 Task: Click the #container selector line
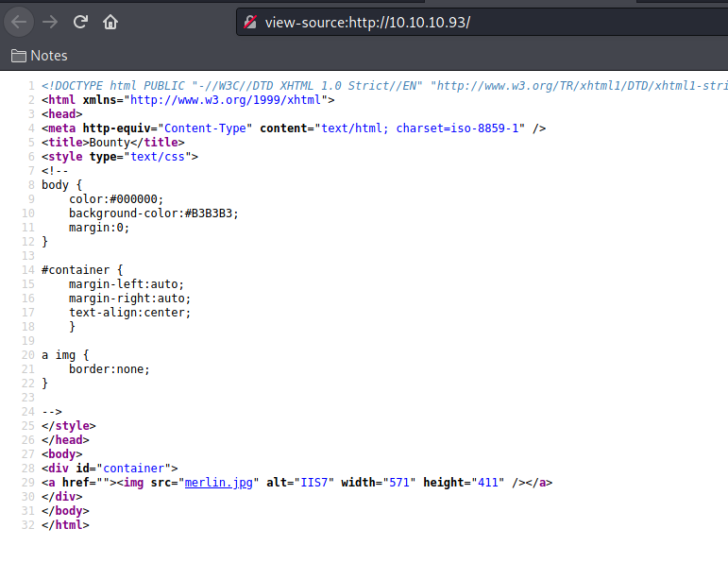82,270
